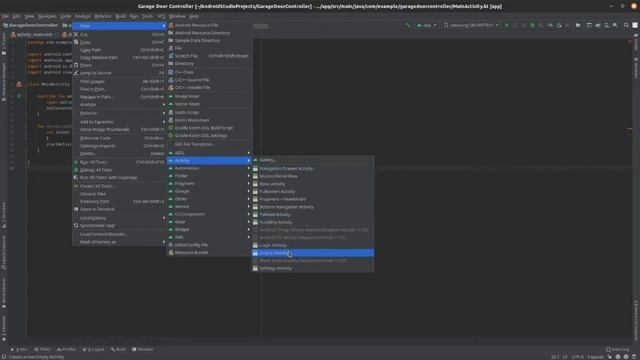This screenshot has width=640, height=360.
Task: Click the Vector Asset Android icon
Action: [x=171, y=104]
